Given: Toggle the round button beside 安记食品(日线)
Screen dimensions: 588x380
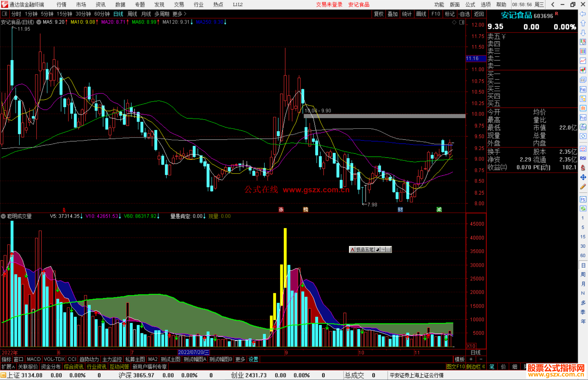Looking at the screenshot, I should pos(39,22).
